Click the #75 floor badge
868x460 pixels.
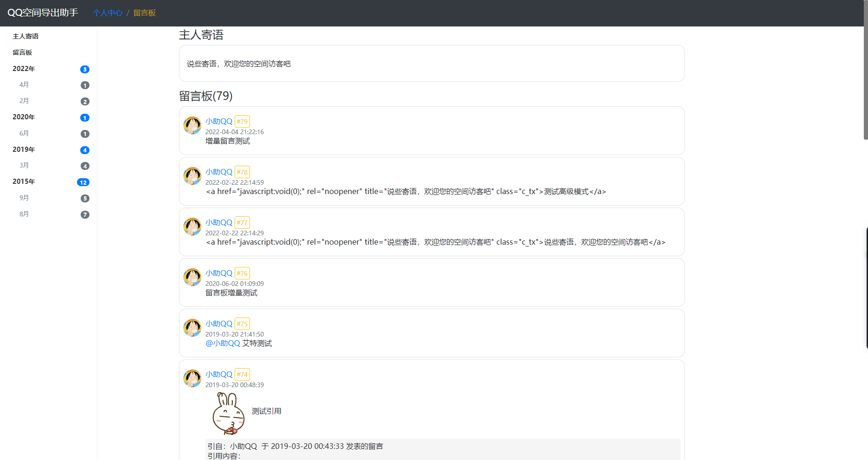[242, 324]
